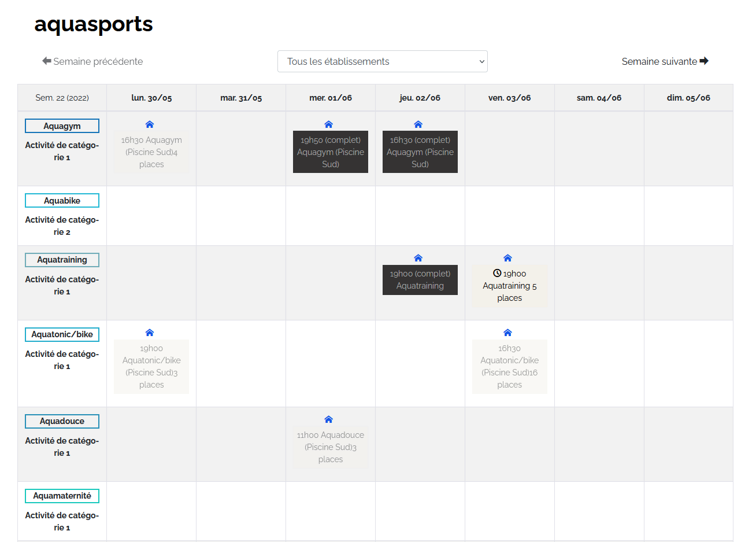This screenshot has width=756, height=542.
Task: Select the Aquamaternité activity label
Action: coord(62,496)
